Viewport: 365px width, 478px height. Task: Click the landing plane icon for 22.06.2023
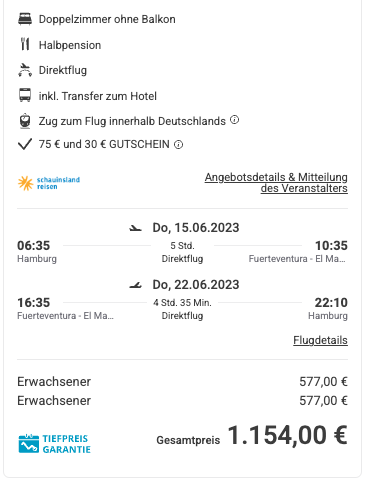(x=136, y=285)
